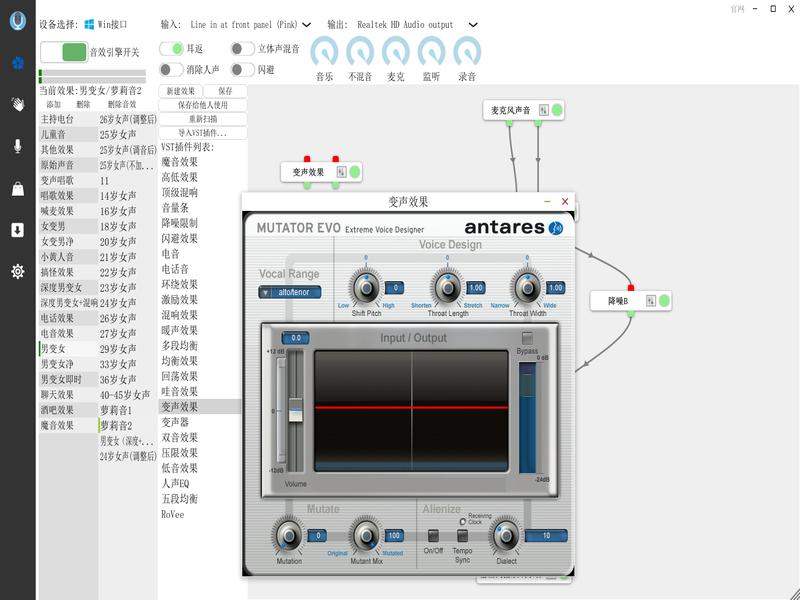Open the shopping bag store page
Viewport: 800px width, 600px height.
pyautogui.click(x=18, y=189)
